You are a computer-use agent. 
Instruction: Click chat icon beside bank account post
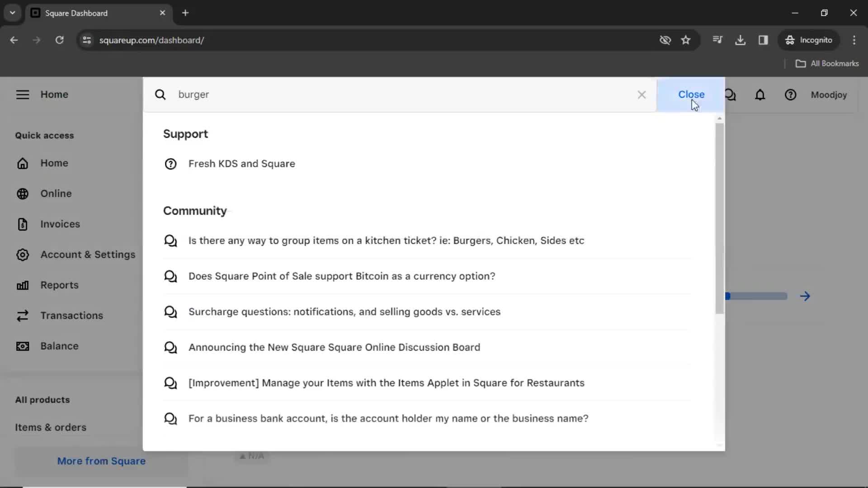click(x=170, y=419)
